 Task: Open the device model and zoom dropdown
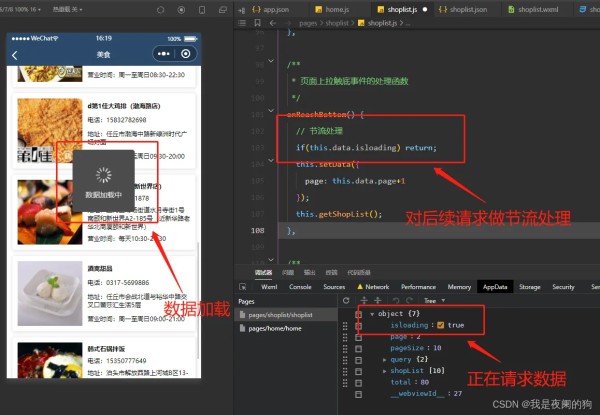[x=21, y=9]
